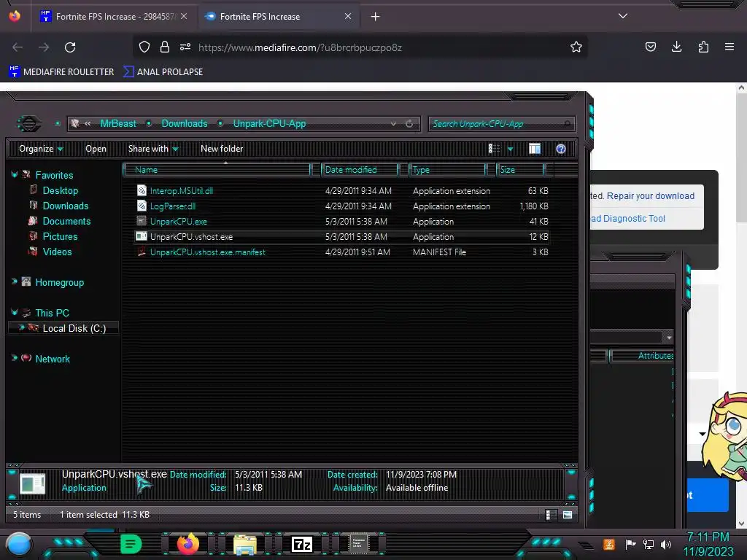Select the Unpark-CPU-App breadcrumb segment
The height and width of the screenshot is (560, 747).
269,124
